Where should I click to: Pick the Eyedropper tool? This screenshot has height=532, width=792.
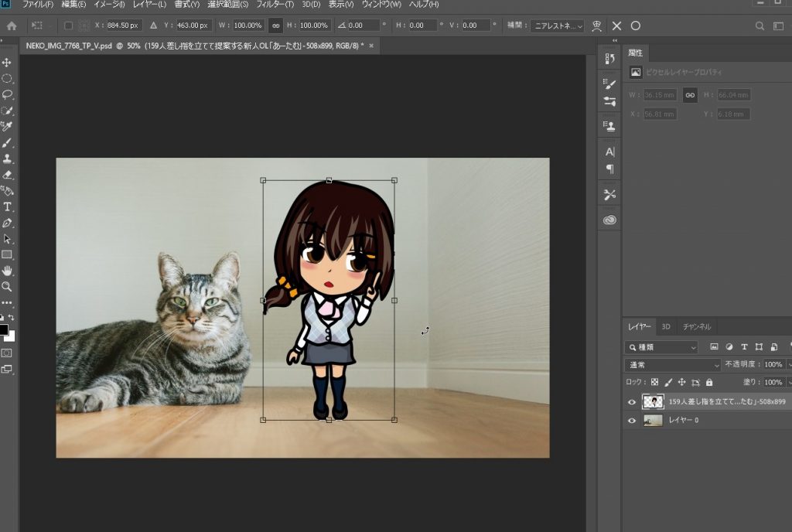click(8, 126)
